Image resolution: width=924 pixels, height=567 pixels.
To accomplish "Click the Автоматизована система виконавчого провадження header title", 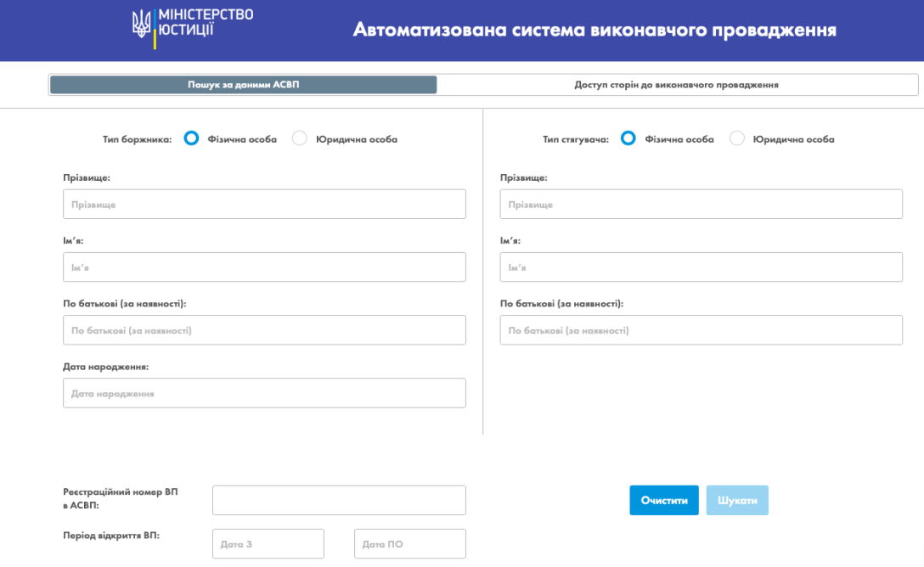I will (594, 31).
